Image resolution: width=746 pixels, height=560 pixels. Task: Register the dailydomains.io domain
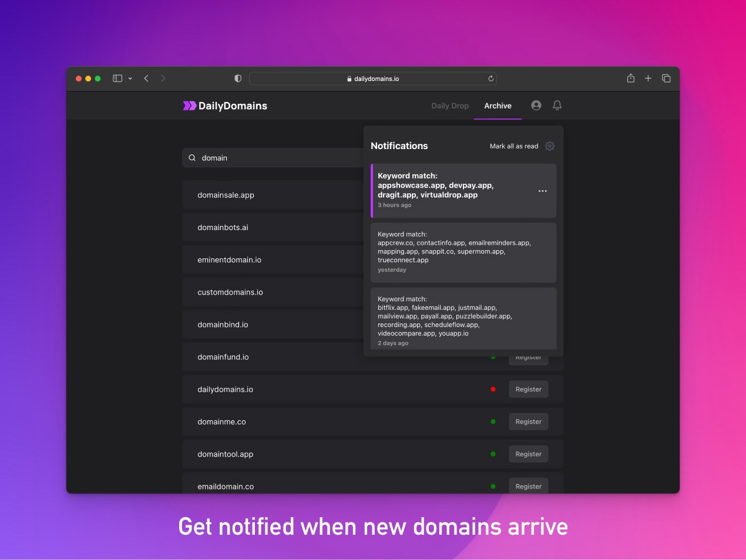(x=528, y=389)
